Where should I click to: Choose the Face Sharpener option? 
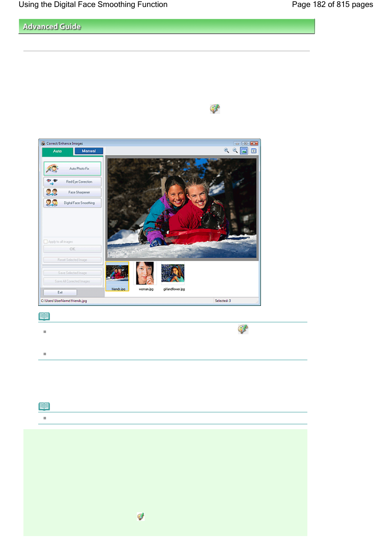coord(72,192)
